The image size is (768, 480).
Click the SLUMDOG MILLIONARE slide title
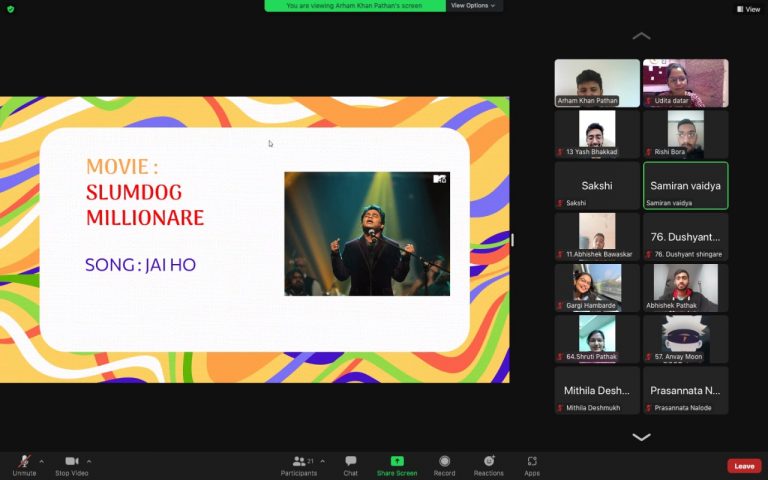(x=144, y=205)
